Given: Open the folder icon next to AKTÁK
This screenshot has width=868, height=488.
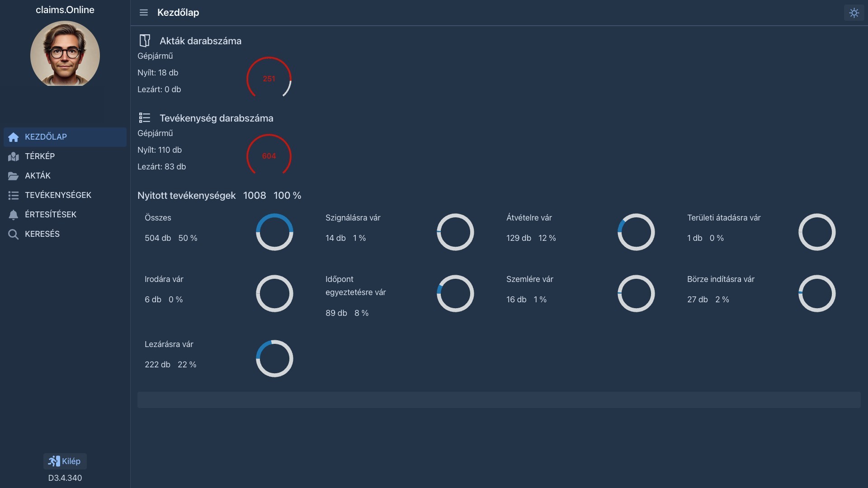Looking at the screenshot, I should 13,176.
